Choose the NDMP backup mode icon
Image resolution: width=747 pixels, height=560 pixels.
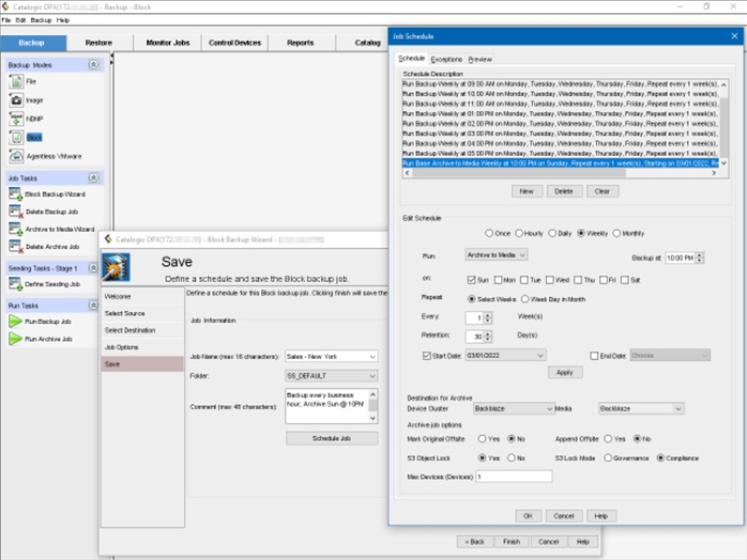tap(16, 119)
